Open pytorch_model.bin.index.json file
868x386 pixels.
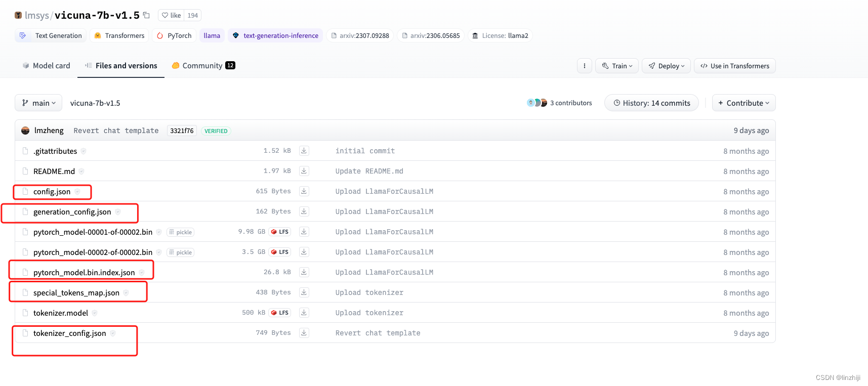84,272
